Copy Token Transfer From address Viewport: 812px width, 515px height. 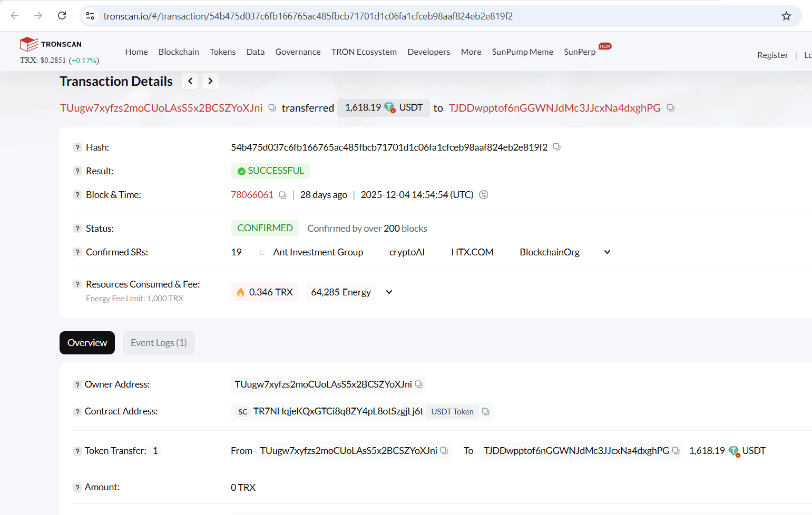[444, 451]
